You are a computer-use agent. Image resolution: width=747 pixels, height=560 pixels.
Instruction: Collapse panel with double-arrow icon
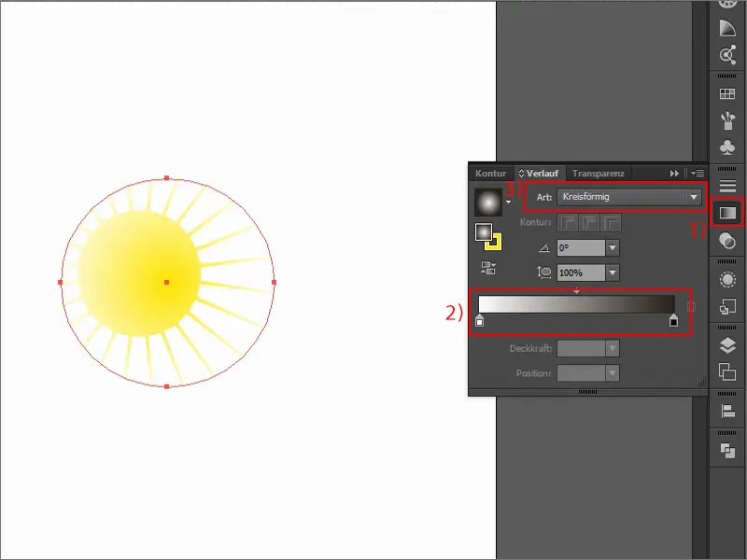tap(674, 174)
